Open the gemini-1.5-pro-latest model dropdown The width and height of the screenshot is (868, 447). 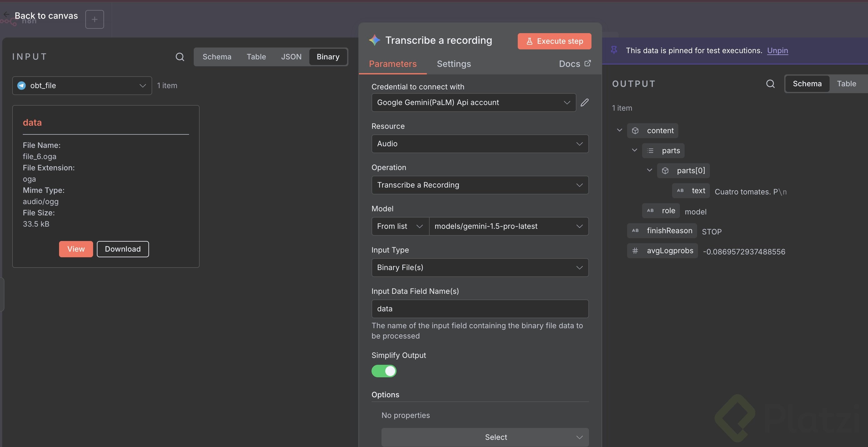(x=508, y=226)
